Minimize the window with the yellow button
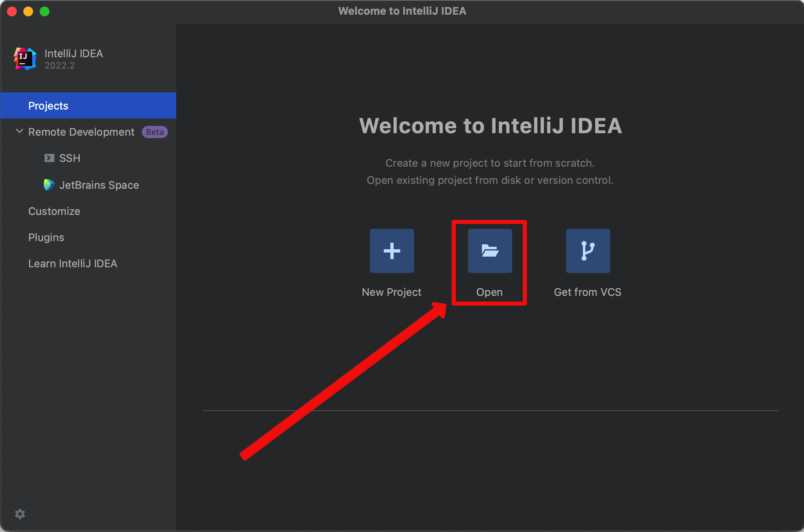The width and height of the screenshot is (804, 532). click(x=28, y=11)
